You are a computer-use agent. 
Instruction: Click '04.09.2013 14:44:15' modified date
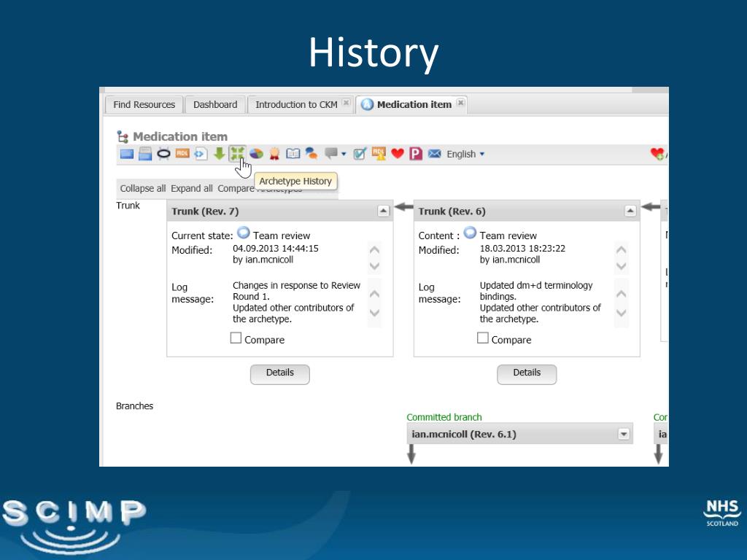coord(275,249)
